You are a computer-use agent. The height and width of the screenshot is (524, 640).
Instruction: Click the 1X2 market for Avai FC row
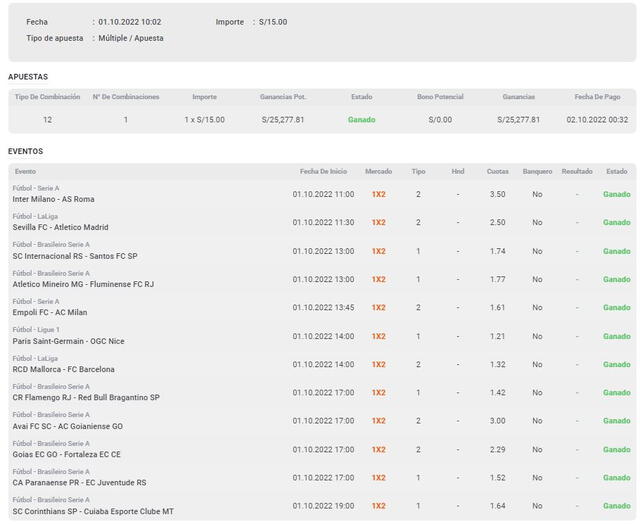(378, 421)
